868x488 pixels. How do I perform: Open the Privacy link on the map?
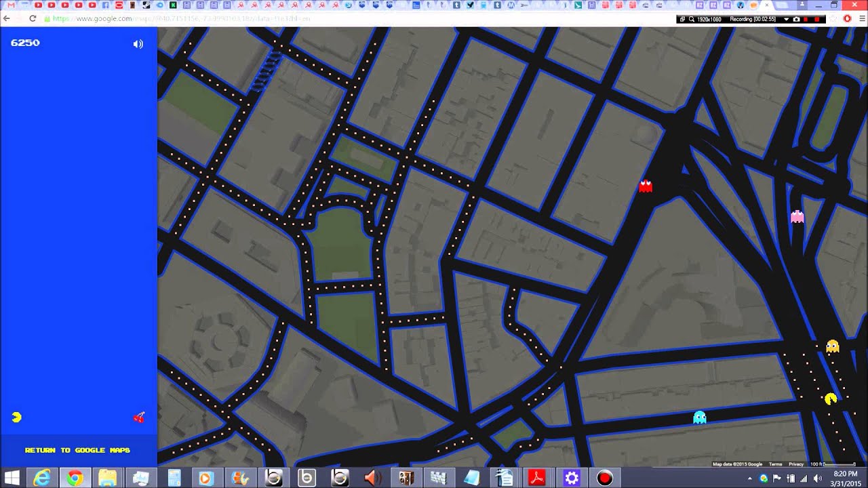point(796,464)
